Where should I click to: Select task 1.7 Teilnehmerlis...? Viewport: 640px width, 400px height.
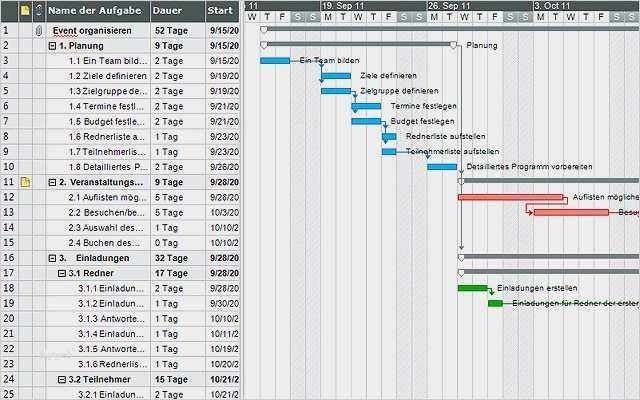(108, 152)
